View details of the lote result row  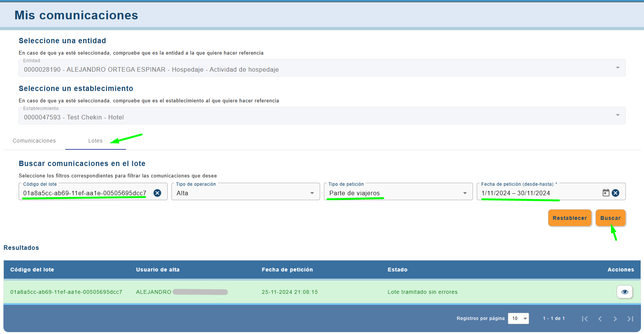(x=624, y=292)
